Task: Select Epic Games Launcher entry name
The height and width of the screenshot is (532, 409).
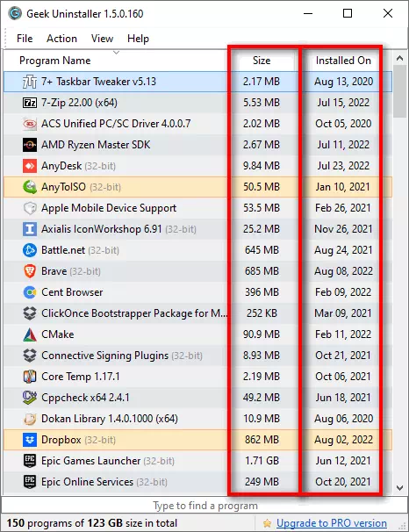Action: coord(91,461)
